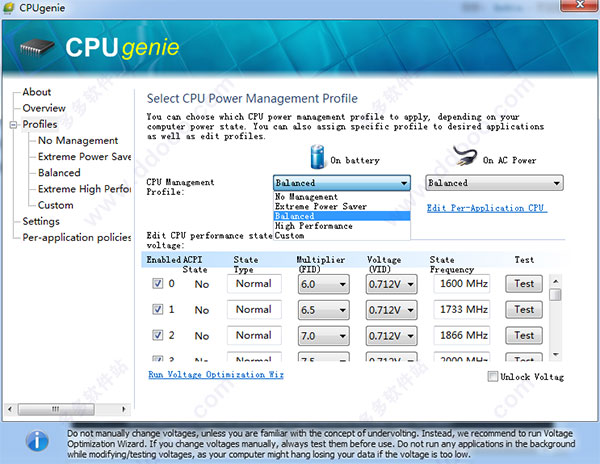Click the 1600 MHz frequency field
This screenshot has width=600, height=464.
(462, 284)
